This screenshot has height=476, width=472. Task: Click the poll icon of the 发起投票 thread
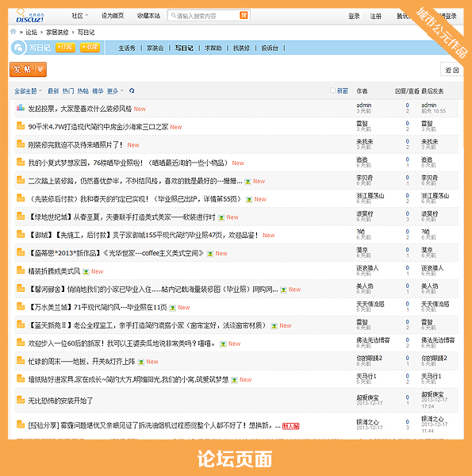[21, 107]
